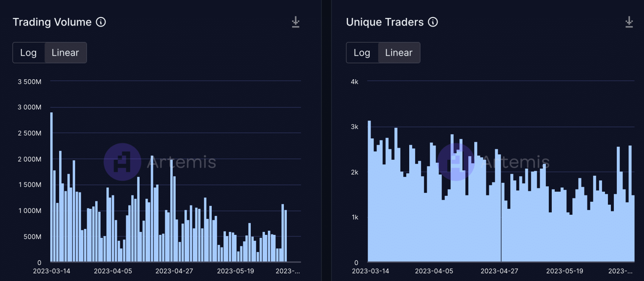The image size is (644, 281).
Task: Select Linear scale for Trading Volume
Action: click(x=65, y=53)
